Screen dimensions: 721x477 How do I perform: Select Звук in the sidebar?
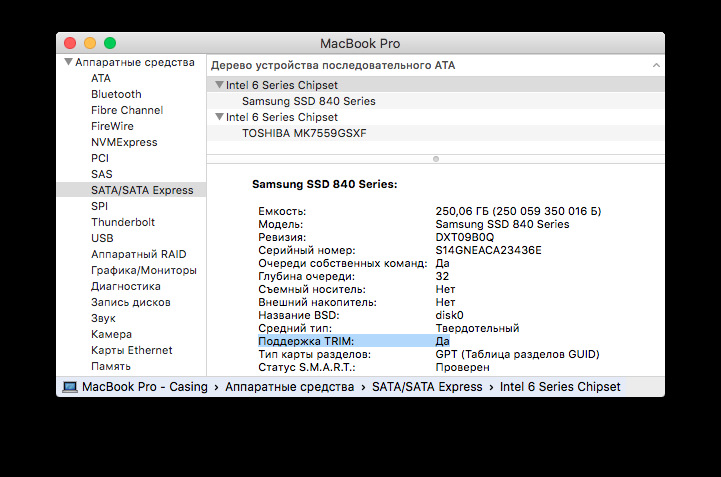pyautogui.click(x=103, y=318)
